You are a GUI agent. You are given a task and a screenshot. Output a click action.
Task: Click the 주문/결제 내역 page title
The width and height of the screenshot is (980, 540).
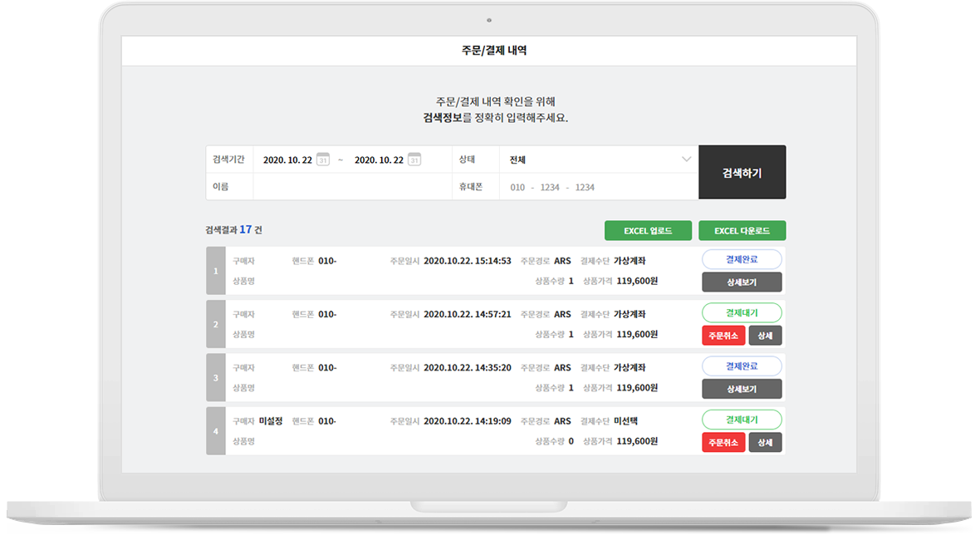494,50
